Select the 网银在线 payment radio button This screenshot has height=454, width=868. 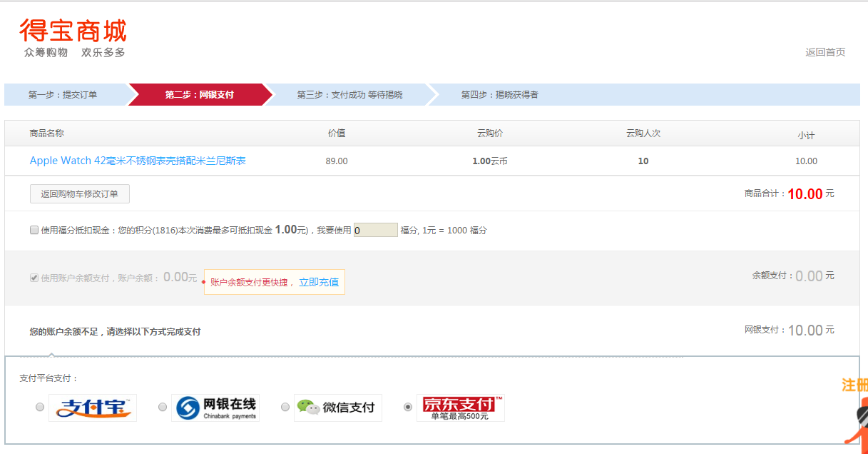click(x=162, y=407)
